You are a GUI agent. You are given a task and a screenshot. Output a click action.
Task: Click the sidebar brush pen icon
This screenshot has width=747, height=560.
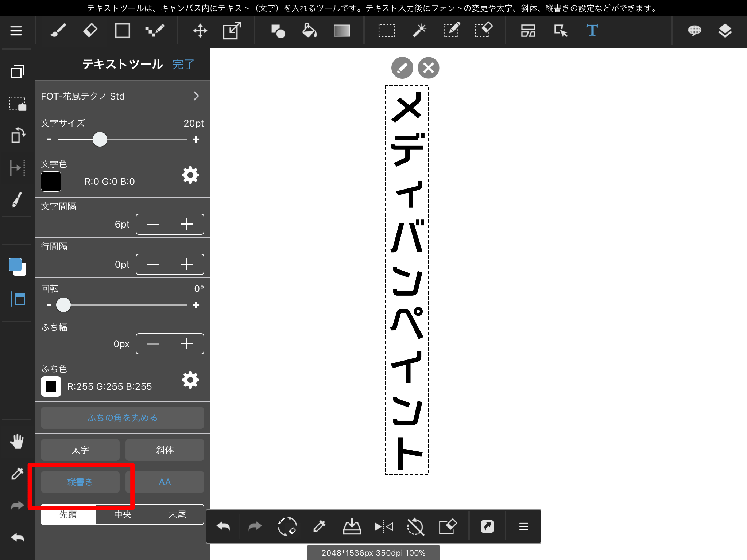click(x=17, y=200)
